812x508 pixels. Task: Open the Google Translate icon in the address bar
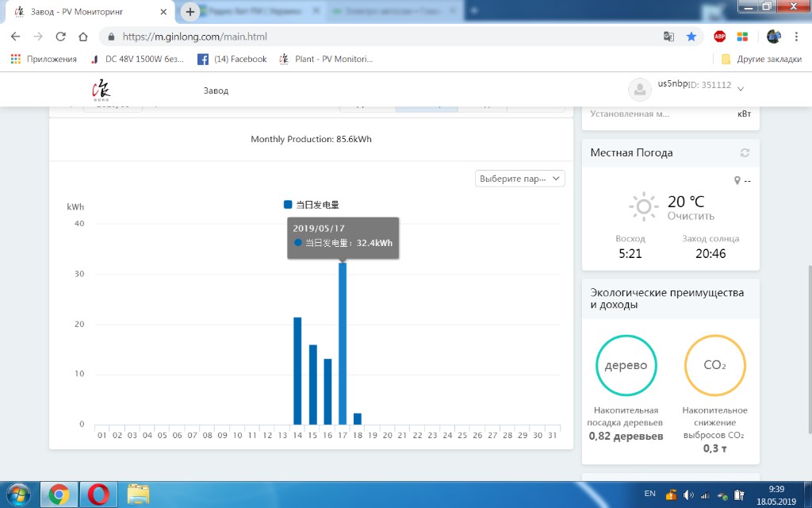(x=669, y=37)
